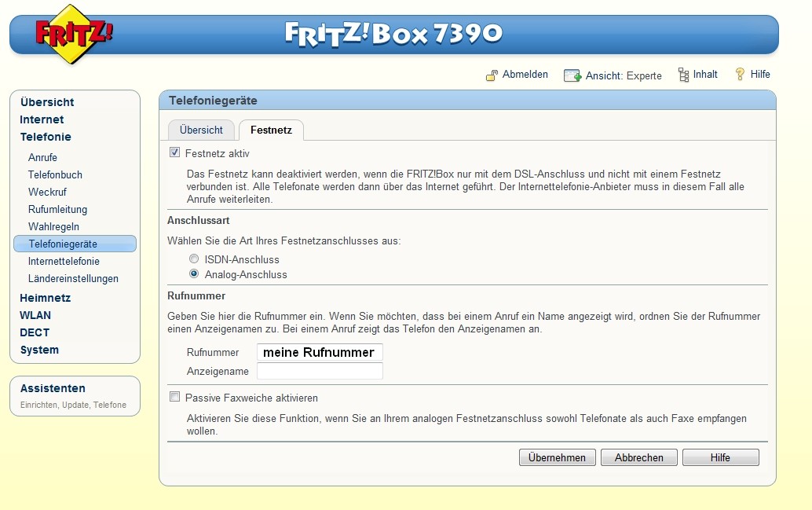Switch to the Übersicht tab
The image size is (812, 510).
click(201, 130)
